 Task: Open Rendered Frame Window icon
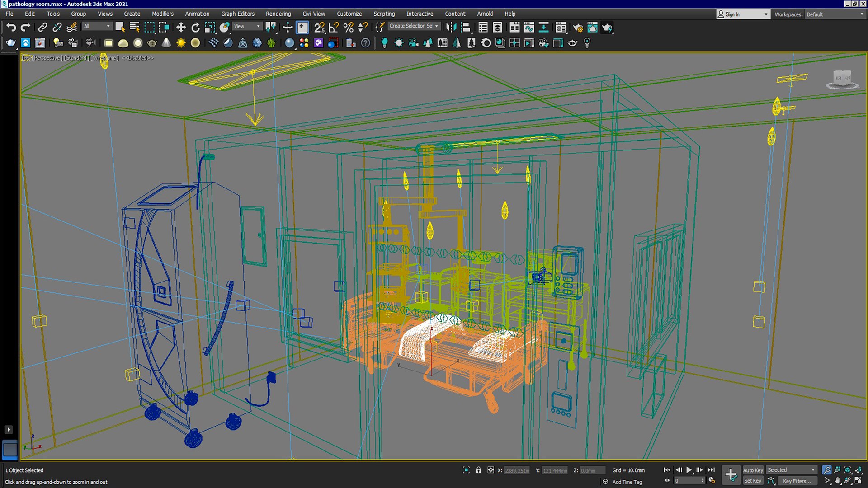(x=592, y=28)
